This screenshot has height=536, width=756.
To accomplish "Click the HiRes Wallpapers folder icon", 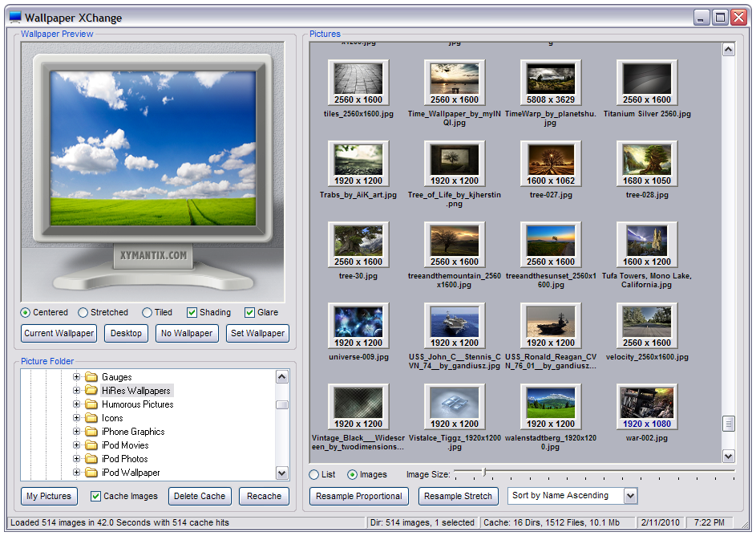I will coord(91,391).
